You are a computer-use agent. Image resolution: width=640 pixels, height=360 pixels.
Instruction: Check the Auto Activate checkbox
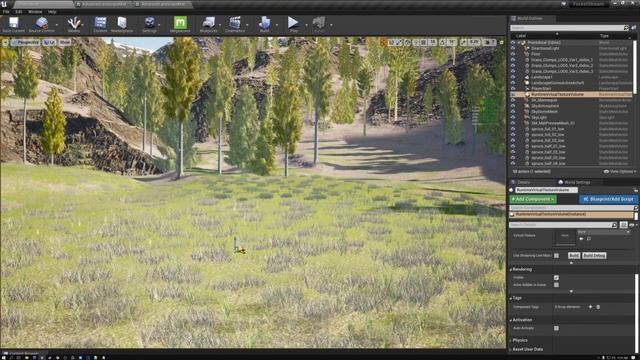556,328
